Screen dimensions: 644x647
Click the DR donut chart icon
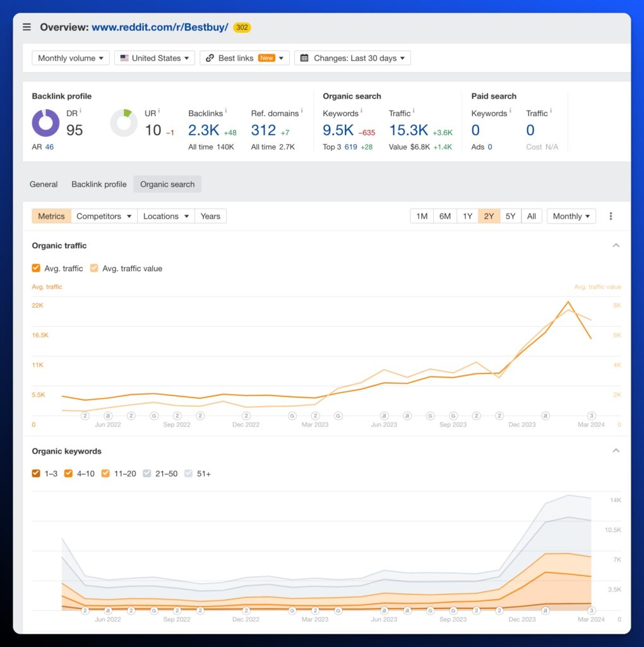click(x=45, y=123)
